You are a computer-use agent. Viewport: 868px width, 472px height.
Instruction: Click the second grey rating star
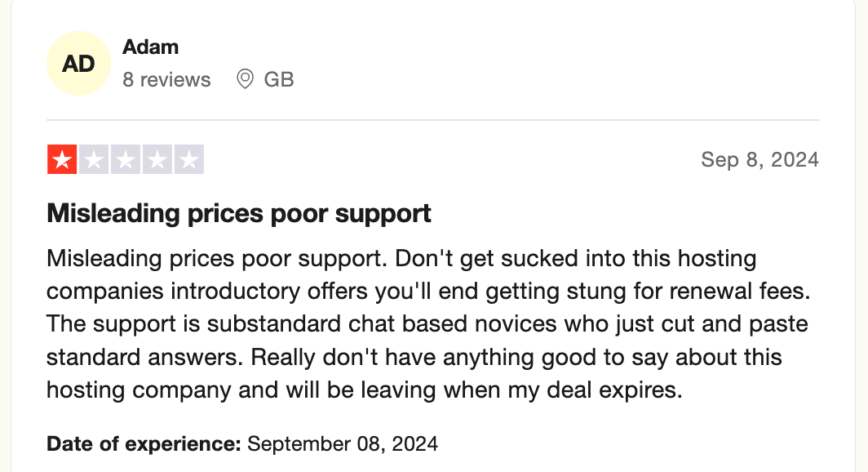pos(94,160)
